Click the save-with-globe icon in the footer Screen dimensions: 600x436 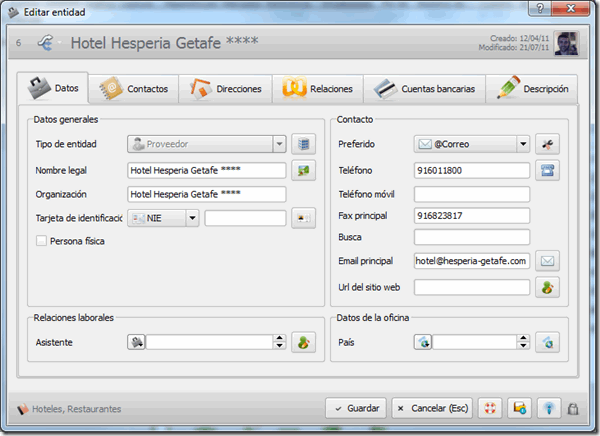pos(519,408)
